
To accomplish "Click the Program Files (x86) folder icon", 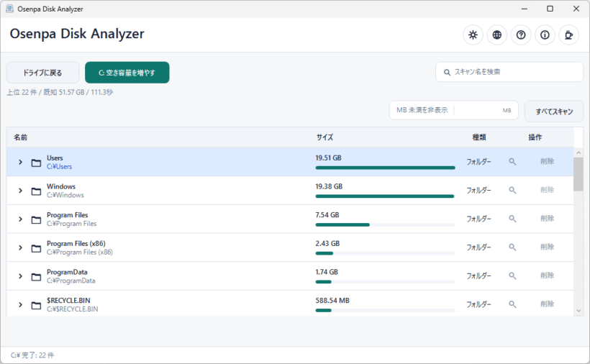I will tap(36, 249).
